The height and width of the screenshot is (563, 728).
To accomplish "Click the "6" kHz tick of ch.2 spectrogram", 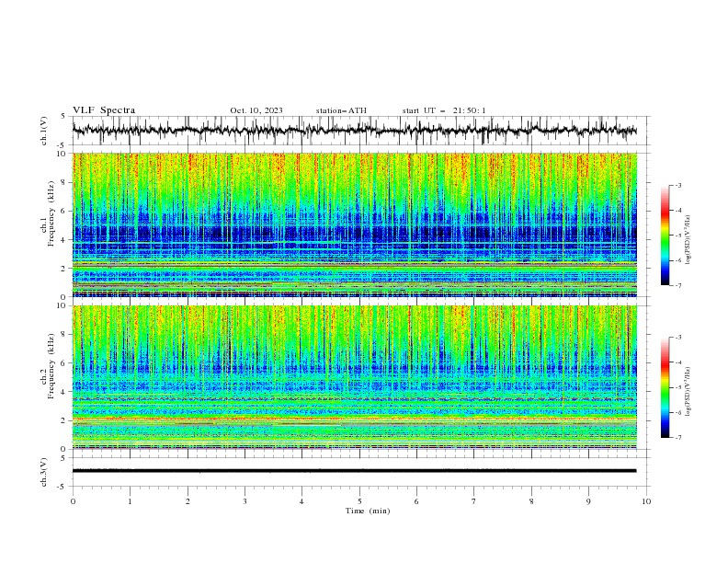I will tap(65, 363).
